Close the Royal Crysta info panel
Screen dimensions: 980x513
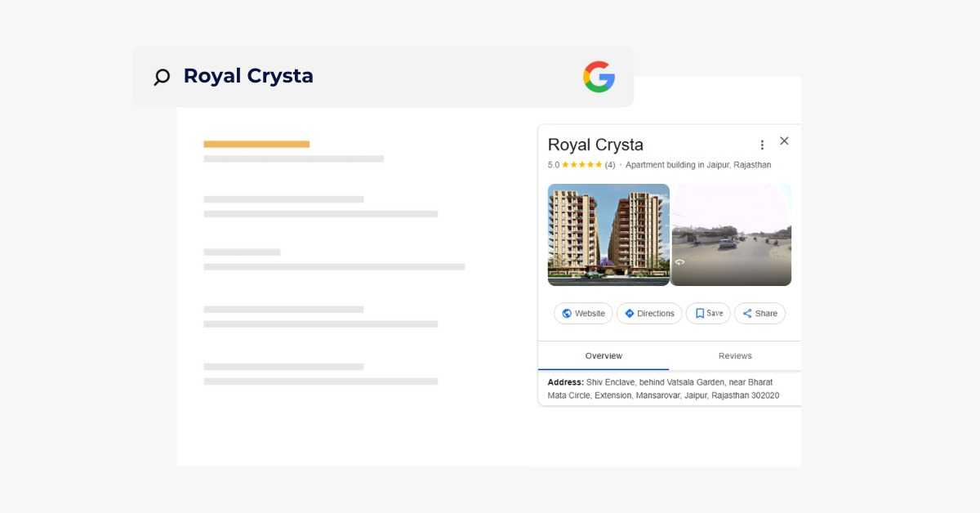[x=784, y=141]
